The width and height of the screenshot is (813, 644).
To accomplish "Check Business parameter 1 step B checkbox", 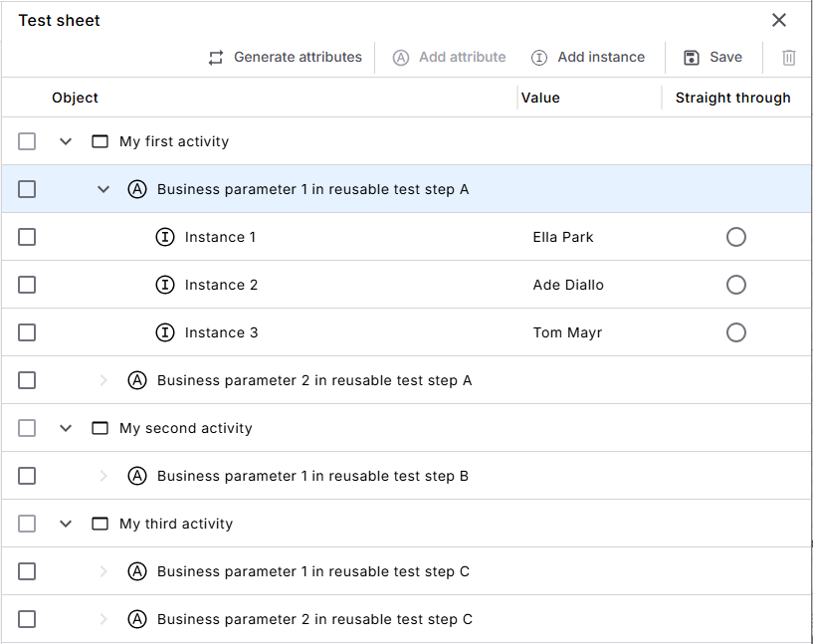I will 27,476.
